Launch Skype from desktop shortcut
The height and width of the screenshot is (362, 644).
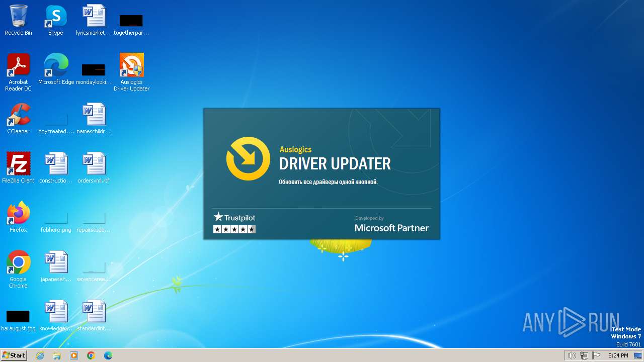56,20
